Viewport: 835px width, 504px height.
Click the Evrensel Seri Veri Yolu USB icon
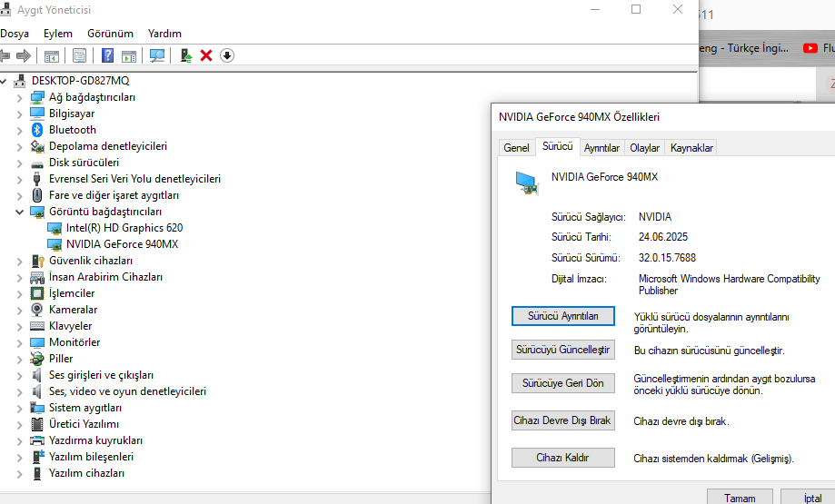[x=36, y=179]
